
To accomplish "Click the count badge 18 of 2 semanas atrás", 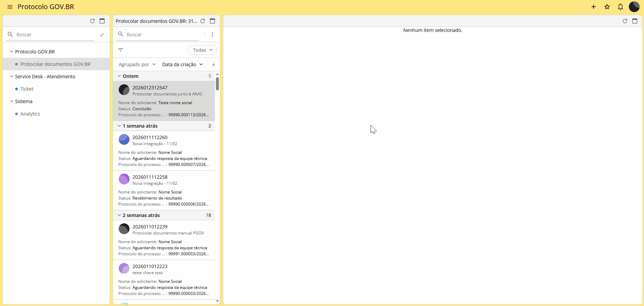I will coord(209,215).
